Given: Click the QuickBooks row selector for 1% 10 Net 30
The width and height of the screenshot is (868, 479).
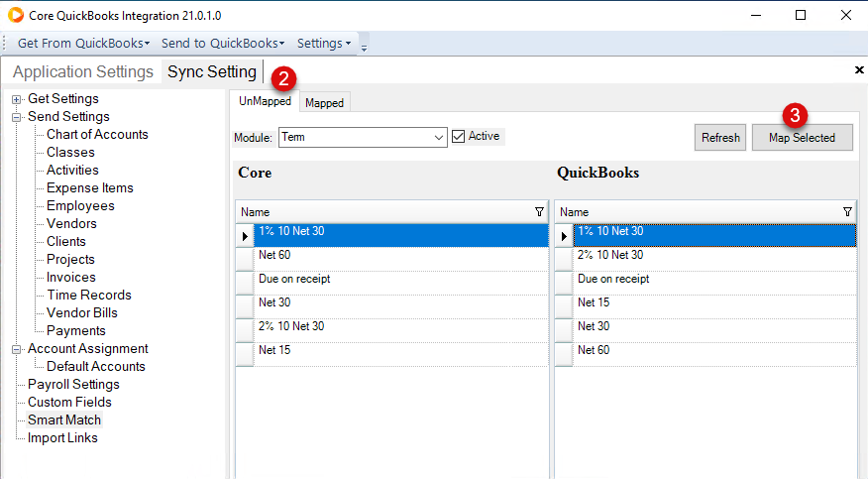Looking at the screenshot, I should click(564, 235).
